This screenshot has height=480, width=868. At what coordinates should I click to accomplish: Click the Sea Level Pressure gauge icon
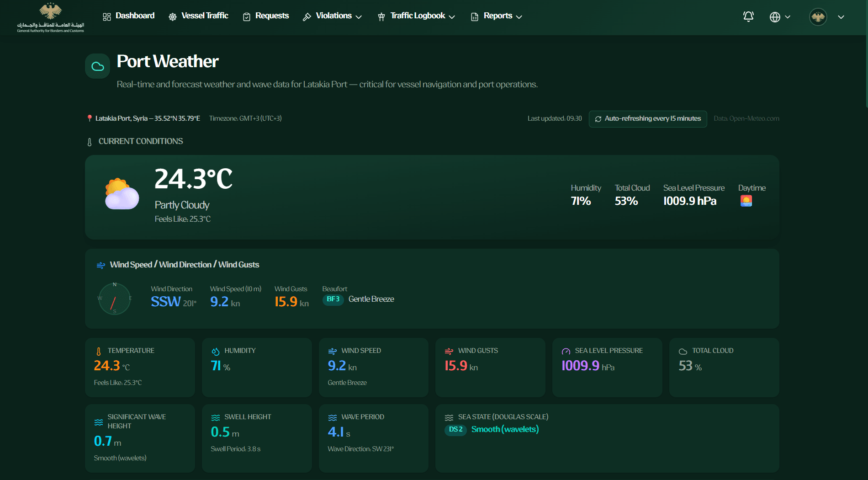(566, 351)
